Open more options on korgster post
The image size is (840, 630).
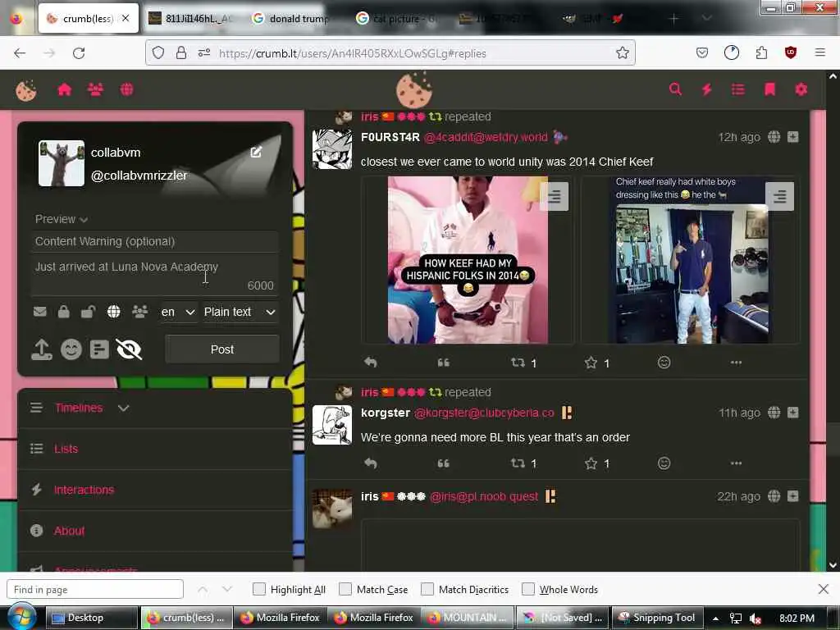click(736, 463)
